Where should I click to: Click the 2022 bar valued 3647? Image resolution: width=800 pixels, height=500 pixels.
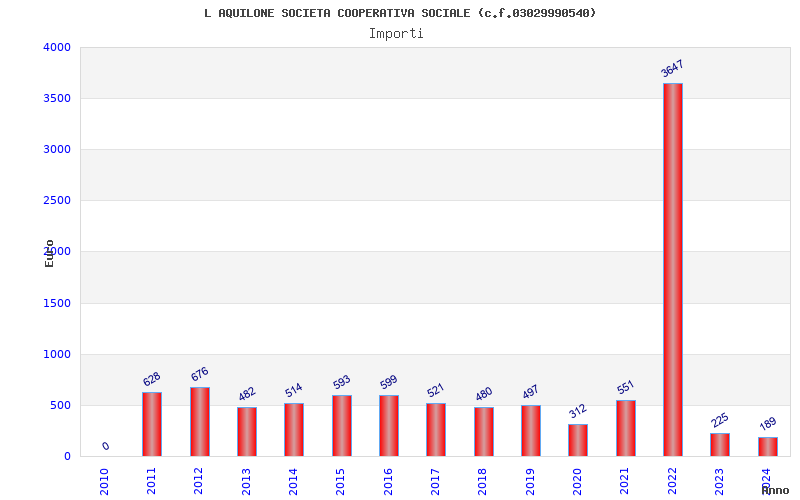coord(672,269)
